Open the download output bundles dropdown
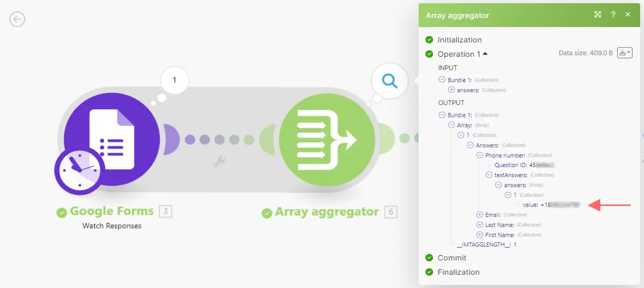 point(625,53)
